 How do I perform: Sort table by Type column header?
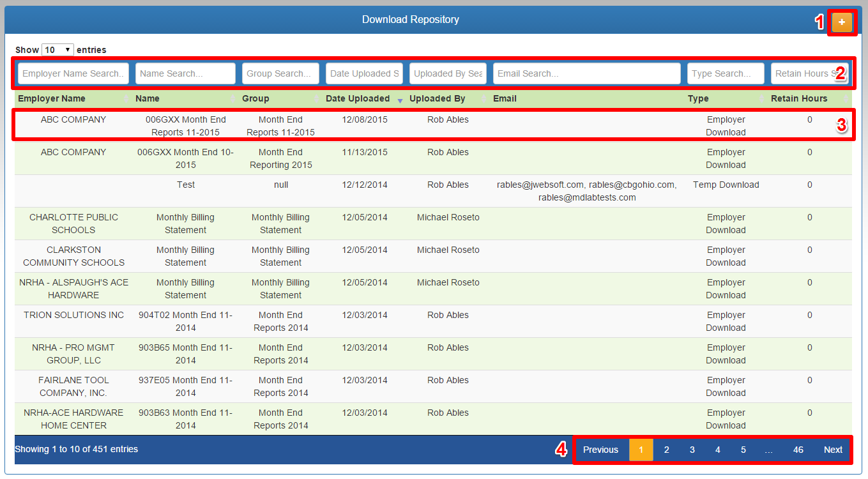[x=698, y=99]
